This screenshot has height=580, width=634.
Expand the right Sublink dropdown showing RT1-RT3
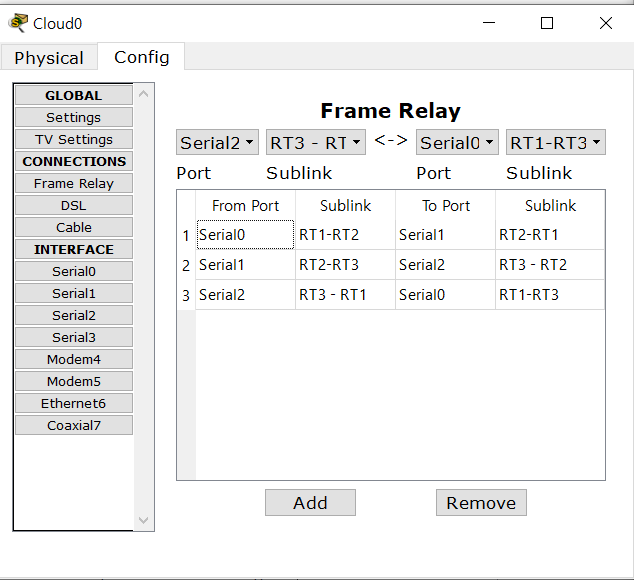tap(556, 142)
